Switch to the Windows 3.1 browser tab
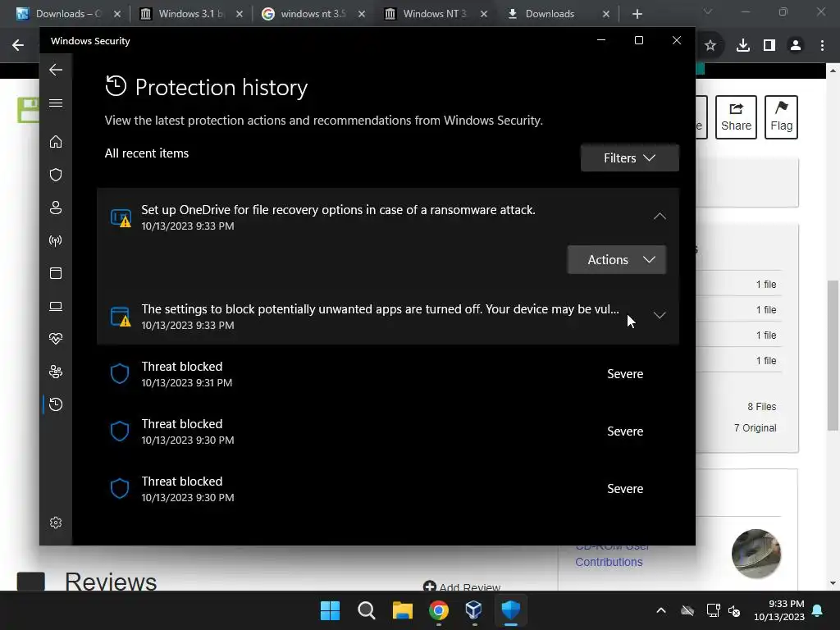Viewport: 840px width, 630px height. pos(191,14)
